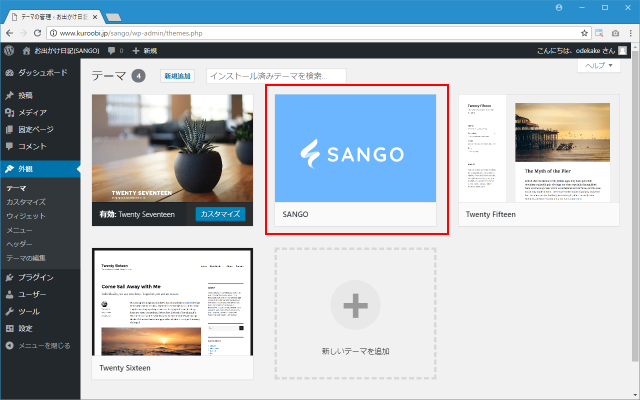
Task: Click the メディア icon in sidebar
Action: click(x=9, y=112)
